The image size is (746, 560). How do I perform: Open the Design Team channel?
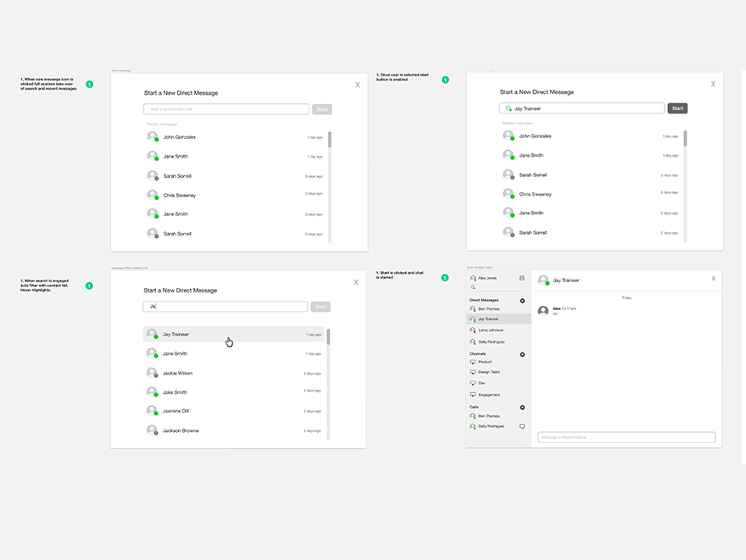(488, 372)
